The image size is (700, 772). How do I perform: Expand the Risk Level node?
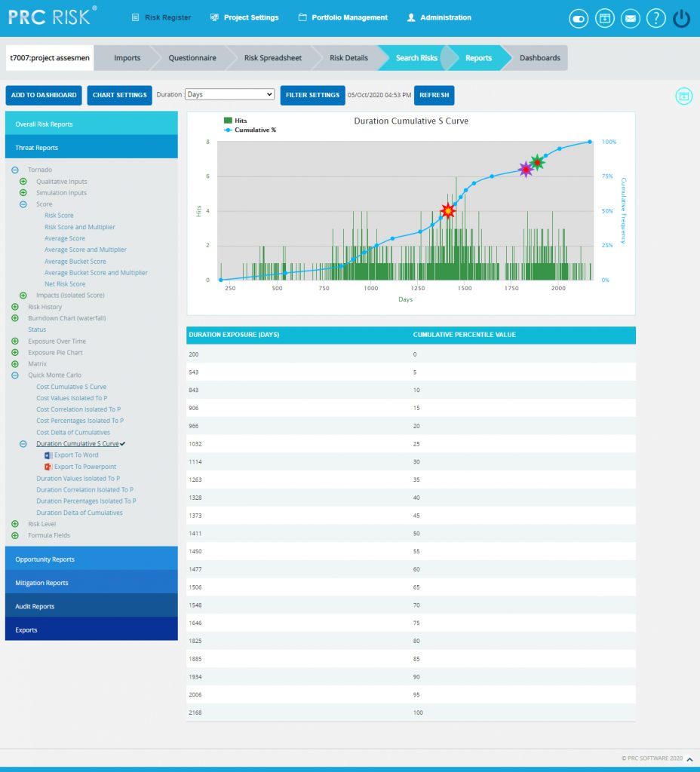[x=15, y=524]
